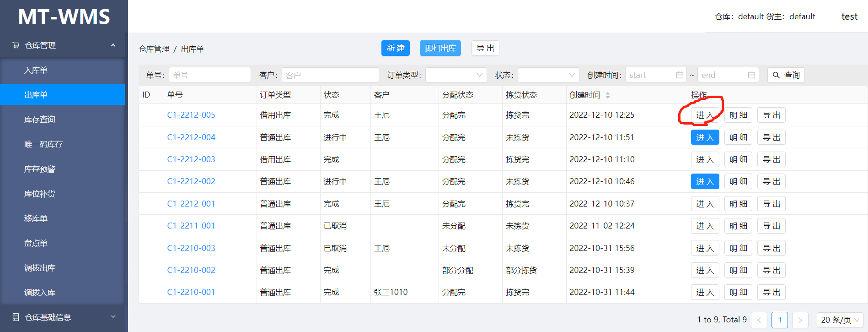
Task: Open order link C1-2211-001
Action: pos(191,226)
